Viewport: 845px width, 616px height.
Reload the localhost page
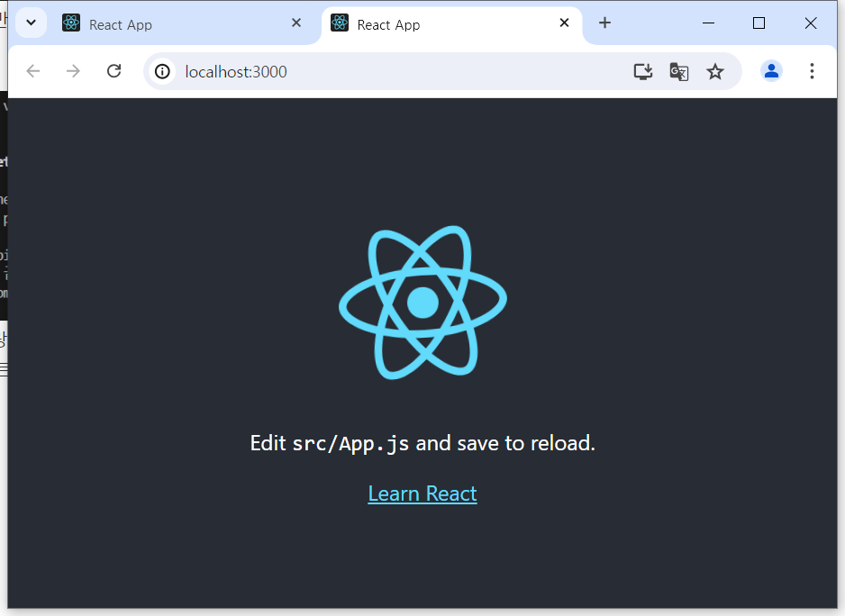[x=114, y=71]
